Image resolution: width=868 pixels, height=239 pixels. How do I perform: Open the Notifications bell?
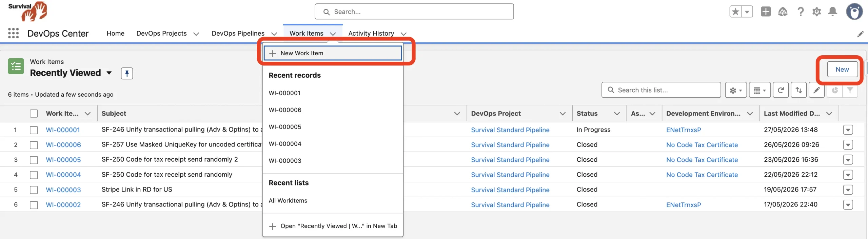(x=833, y=12)
